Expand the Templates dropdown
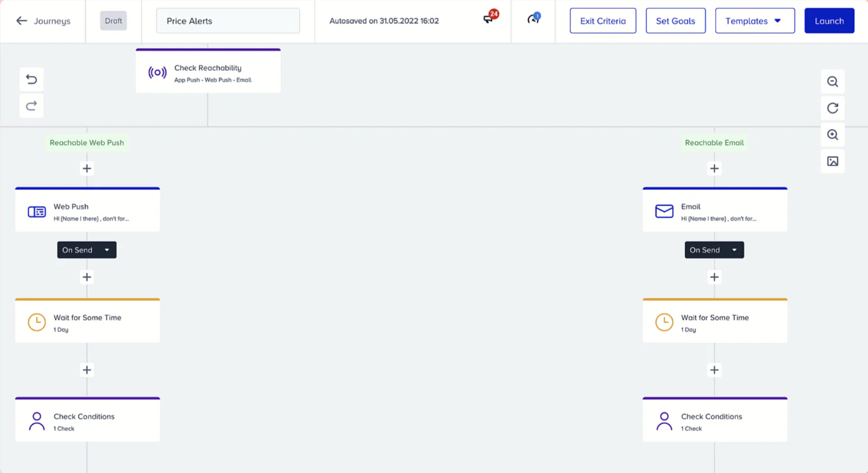Viewport: 868px width, 473px height. (754, 21)
